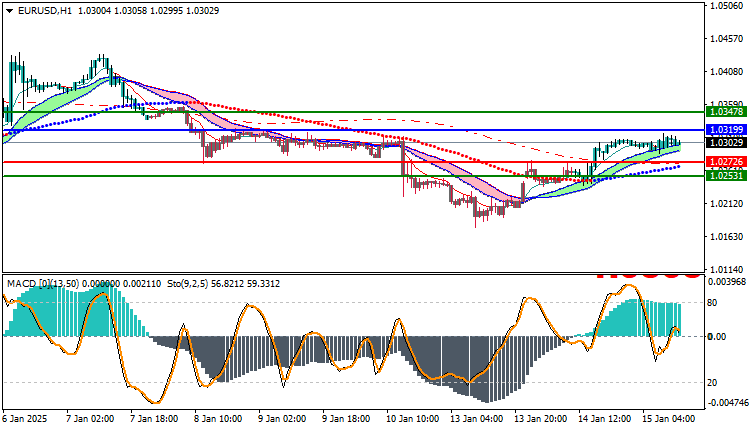Select the price scale value 1.02120
This screenshot has width=750, height=430.
click(x=728, y=204)
